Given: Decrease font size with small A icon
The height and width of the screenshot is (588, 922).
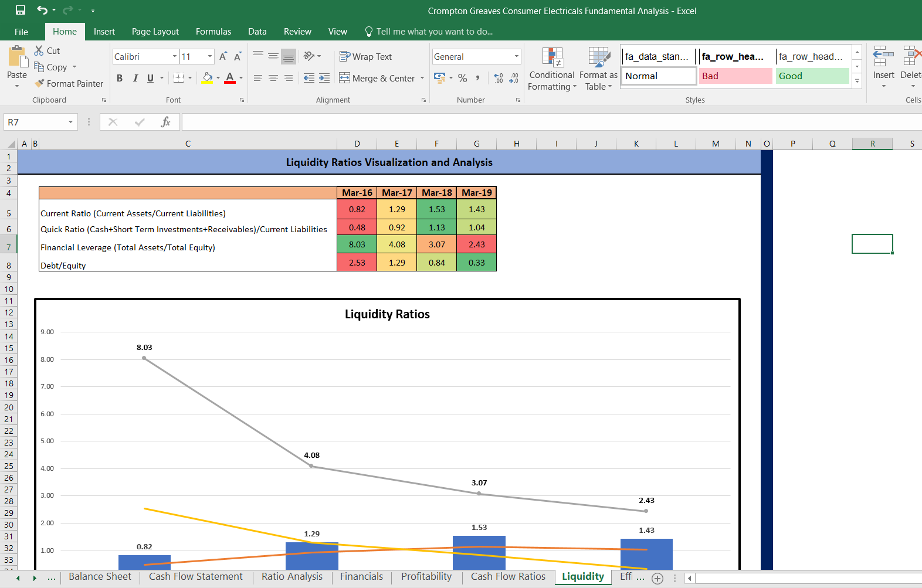Looking at the screenshot, I should 238,56.
